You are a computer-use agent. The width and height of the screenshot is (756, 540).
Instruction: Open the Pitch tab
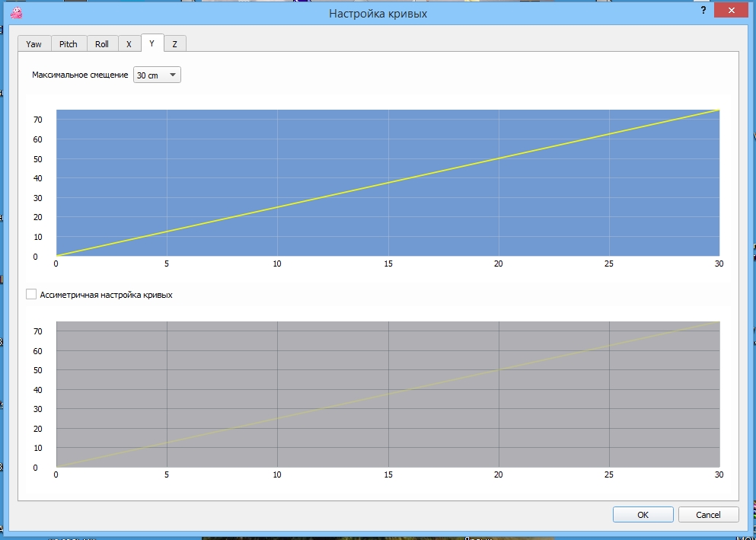(x=69, y=44)
